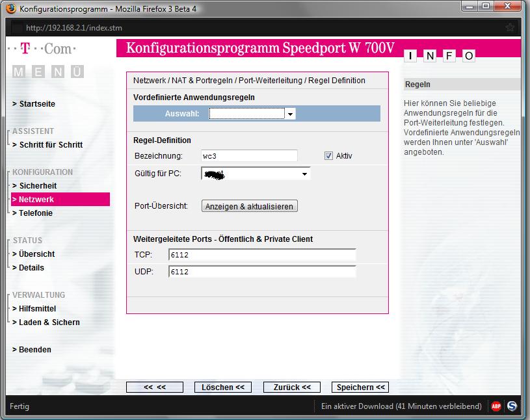Click the Löschen << button
Image resolution: width=530 pixels, height=420 pixels.
pyautogui.click(x=223, y=387)
